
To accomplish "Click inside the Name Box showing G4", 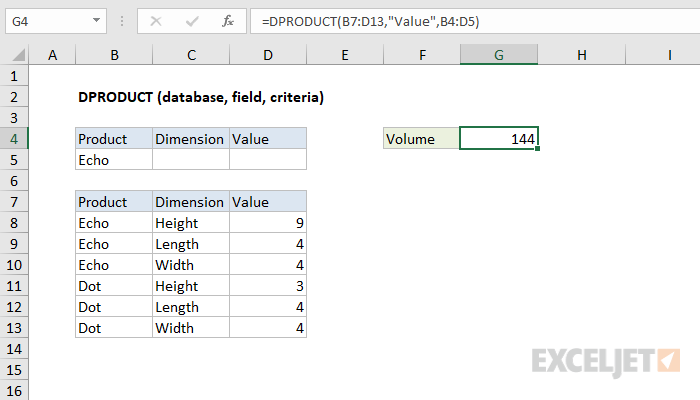I will tap(47, 21).
